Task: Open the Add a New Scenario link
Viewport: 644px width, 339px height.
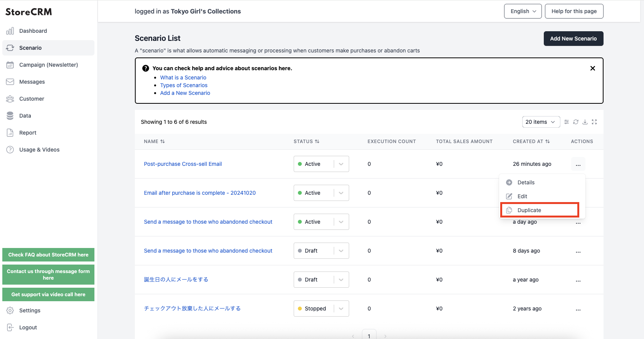Action: tap(185, 93)
